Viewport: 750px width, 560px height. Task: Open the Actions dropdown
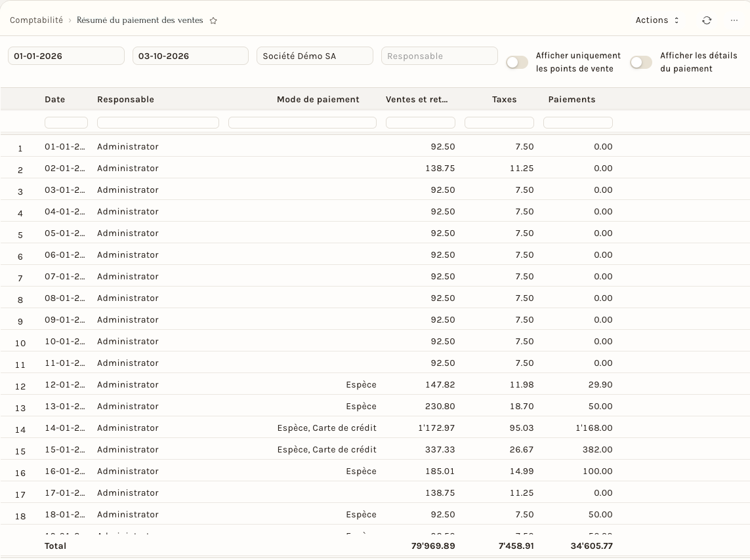point(657,20)
